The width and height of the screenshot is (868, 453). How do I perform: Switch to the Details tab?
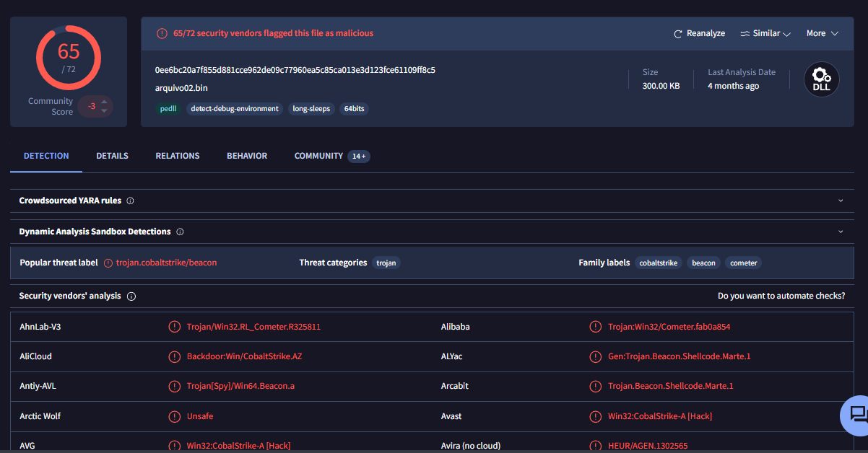(x=112, y=156)
